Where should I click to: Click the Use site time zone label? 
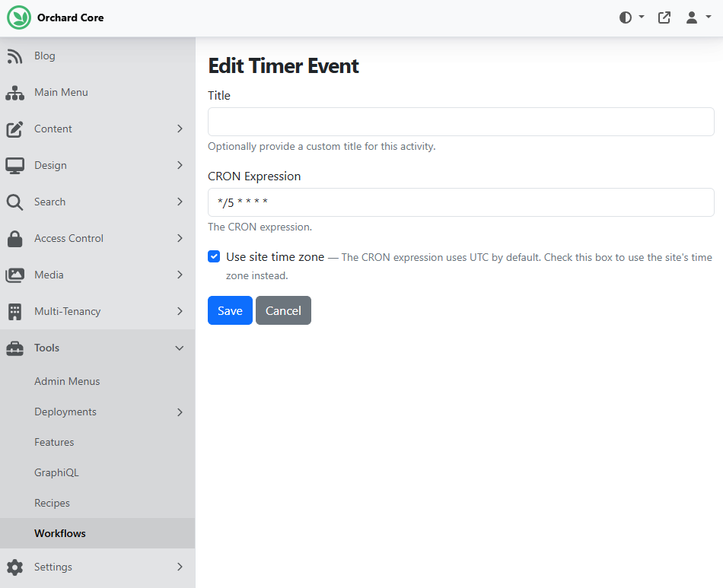pyautogui.click(x=275, y=256)
